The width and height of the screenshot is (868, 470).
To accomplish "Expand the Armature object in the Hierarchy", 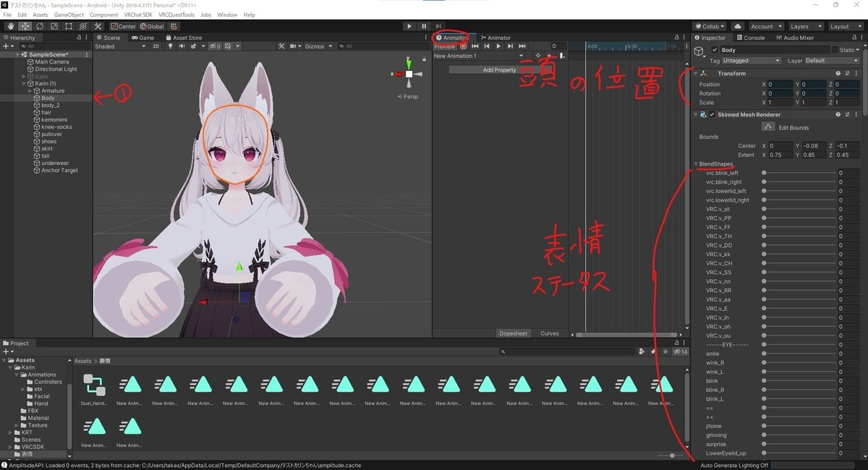I will pos(30,91).
